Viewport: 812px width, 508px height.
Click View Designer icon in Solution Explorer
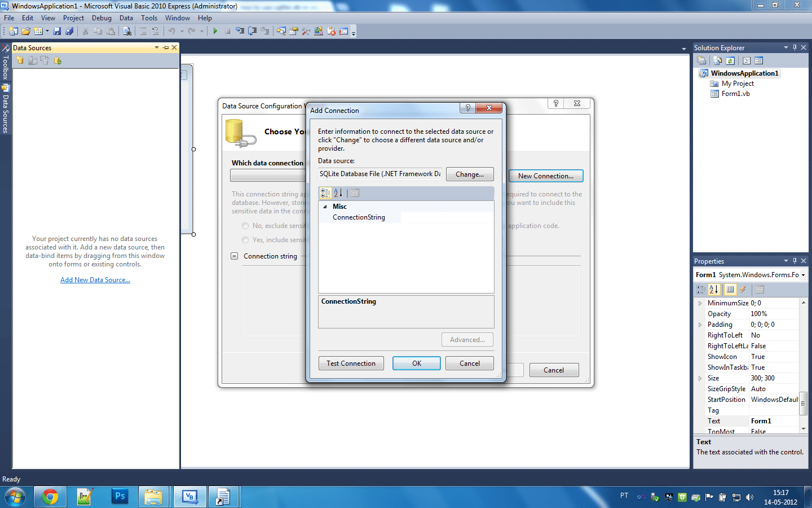tap(758, 60)
